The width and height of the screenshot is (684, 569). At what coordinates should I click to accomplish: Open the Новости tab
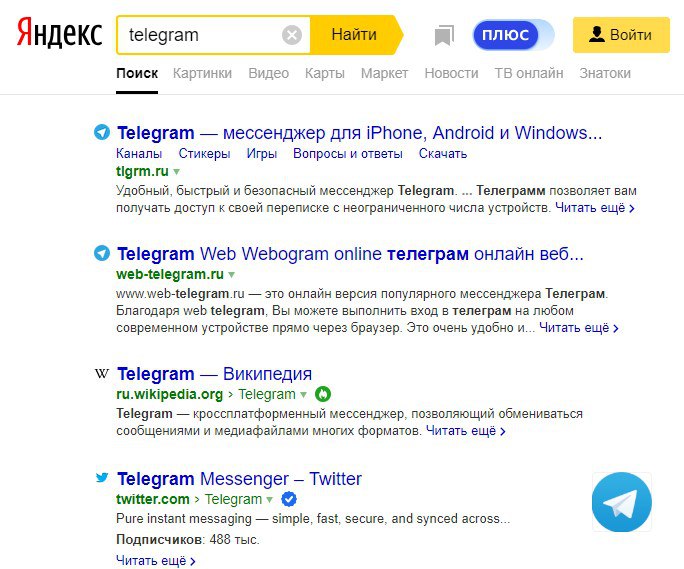tap(451, 73)
